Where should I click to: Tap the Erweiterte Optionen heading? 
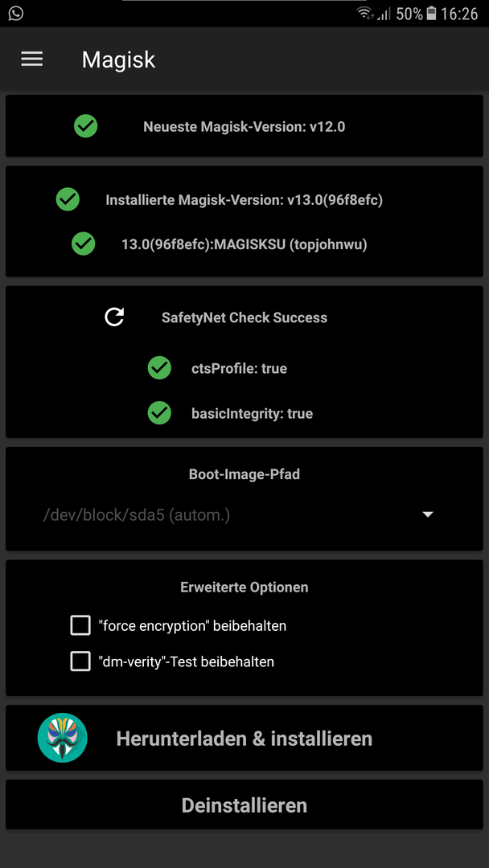tap(244, 587)
